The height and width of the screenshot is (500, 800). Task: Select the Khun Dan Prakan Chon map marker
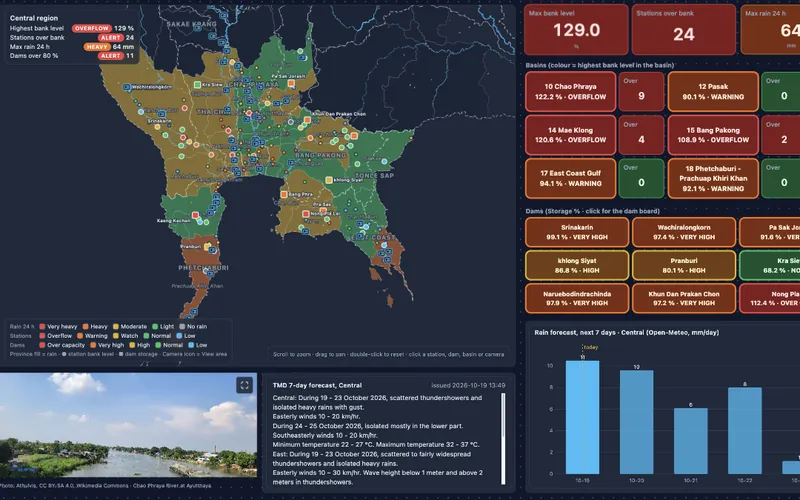pyautogui.click(x=308, y=120)
